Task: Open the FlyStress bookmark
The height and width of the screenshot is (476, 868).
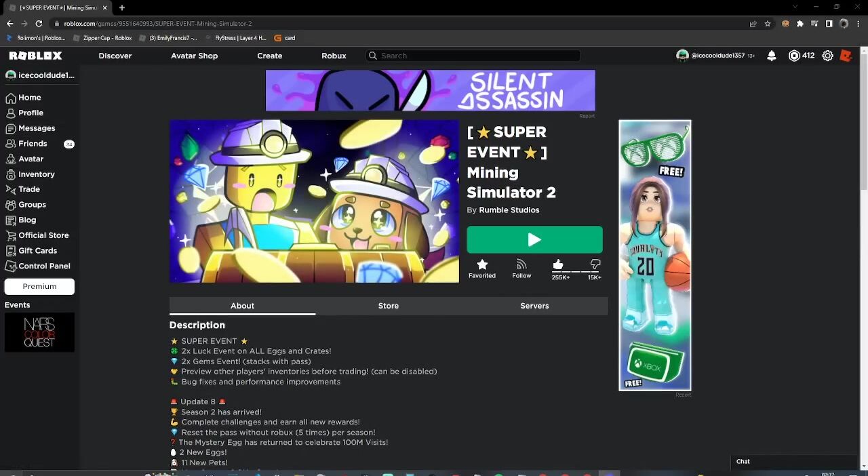Action: 235,38
